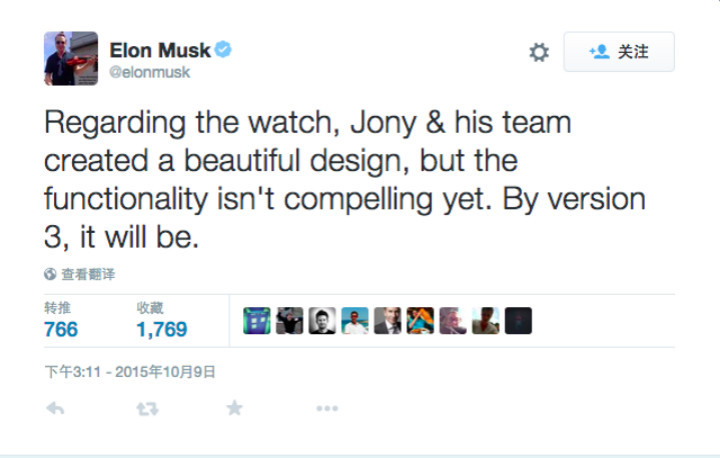Image resolution: width=720 pixels, height=458 pixels.
Task: Select the black-and-white portrait avatar, third in row
Action: tap(322, 321)
